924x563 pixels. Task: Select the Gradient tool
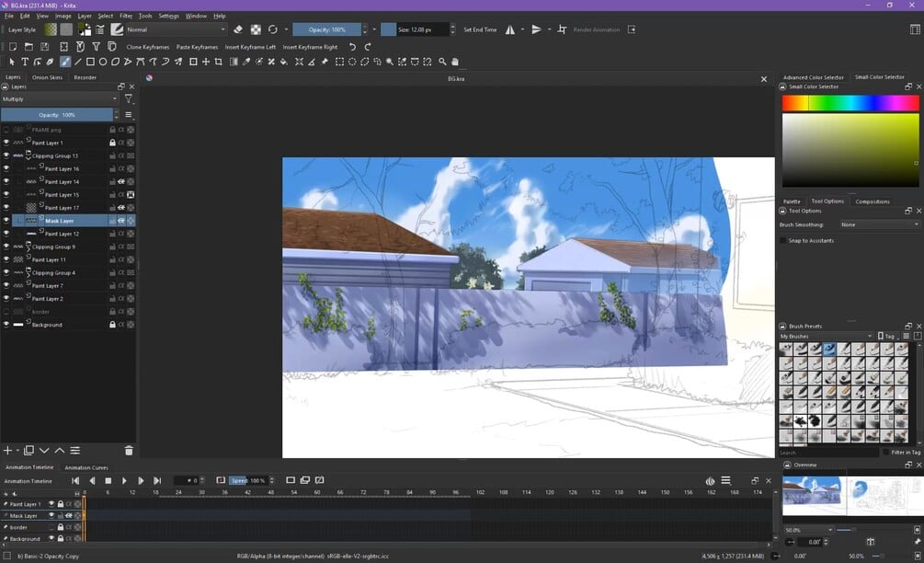[234, 62]
